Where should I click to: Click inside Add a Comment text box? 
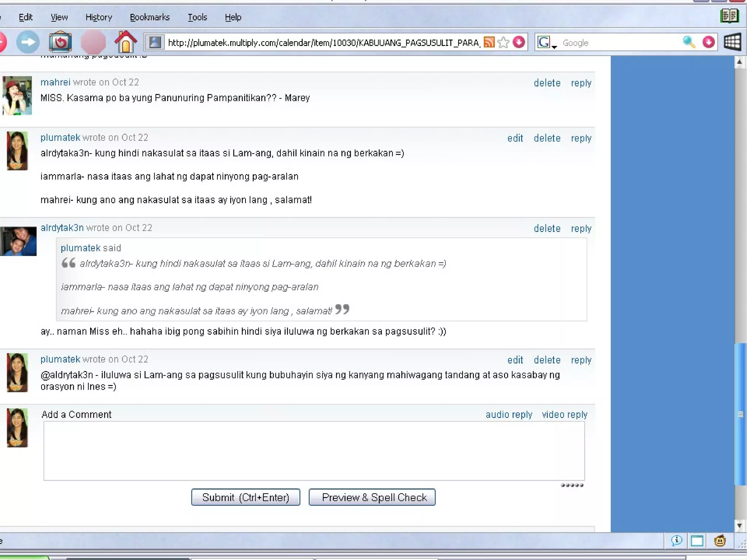pyautogui.click(x=314, y=451)
